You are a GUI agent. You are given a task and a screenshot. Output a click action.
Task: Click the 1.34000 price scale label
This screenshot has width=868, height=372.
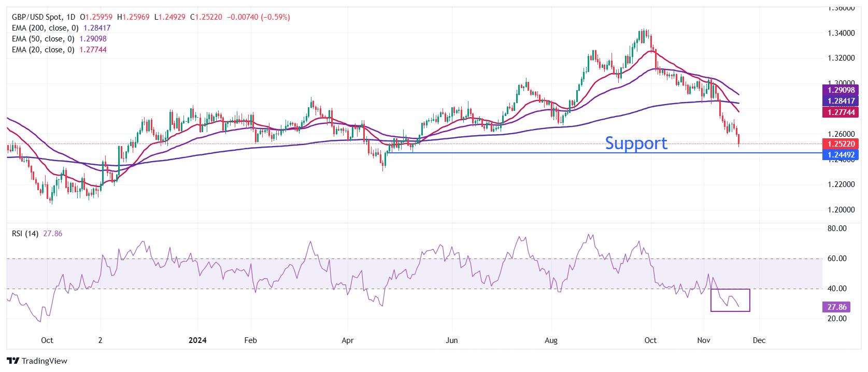(x=841, y=33)
